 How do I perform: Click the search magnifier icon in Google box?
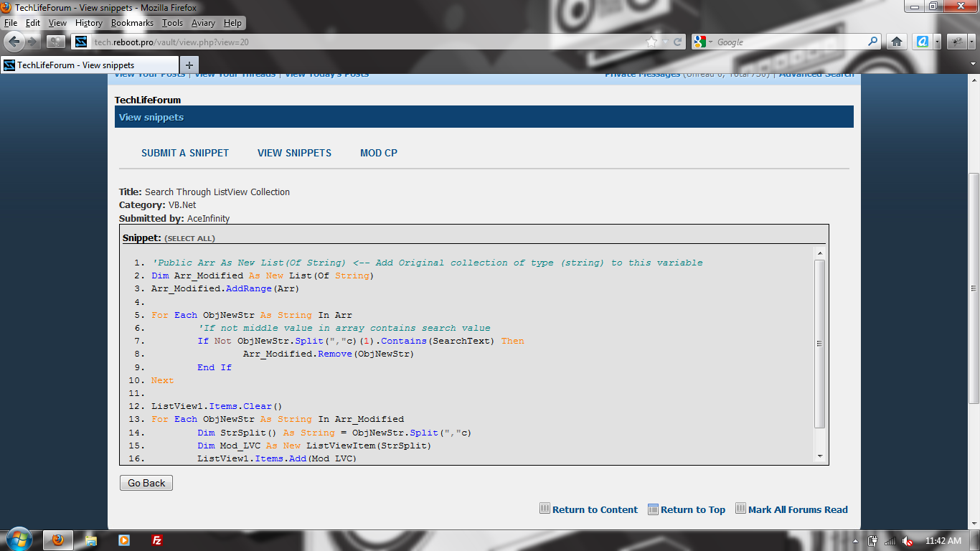pyautogui.click(x=873, y=42)
